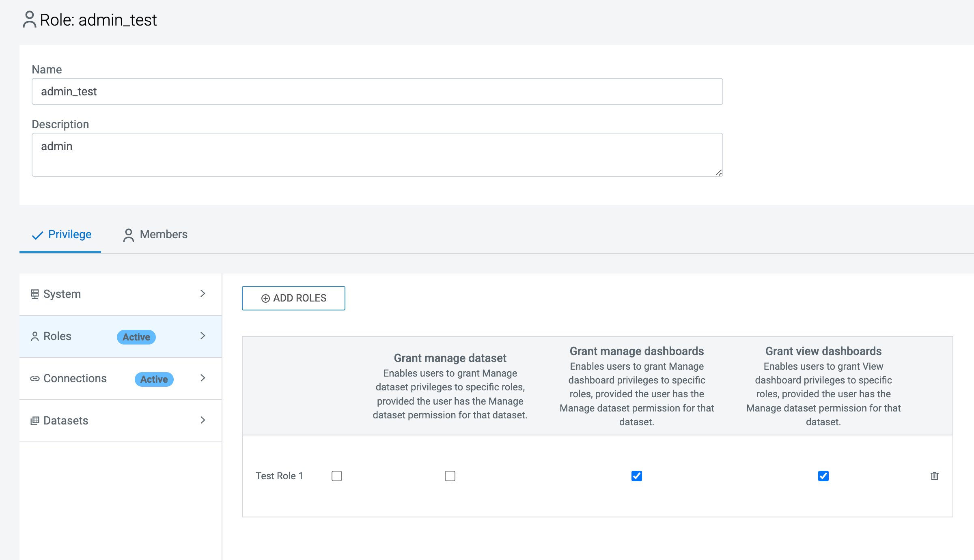The width and height of the screenshot is (974, 560).
Task: Expand the Connections section chevron
Action: tap(203, 378)
